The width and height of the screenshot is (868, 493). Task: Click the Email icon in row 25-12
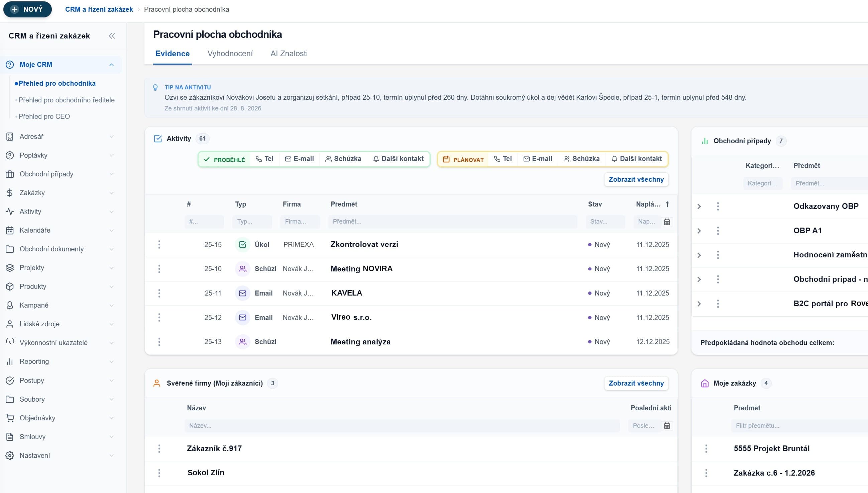point(242,318)
